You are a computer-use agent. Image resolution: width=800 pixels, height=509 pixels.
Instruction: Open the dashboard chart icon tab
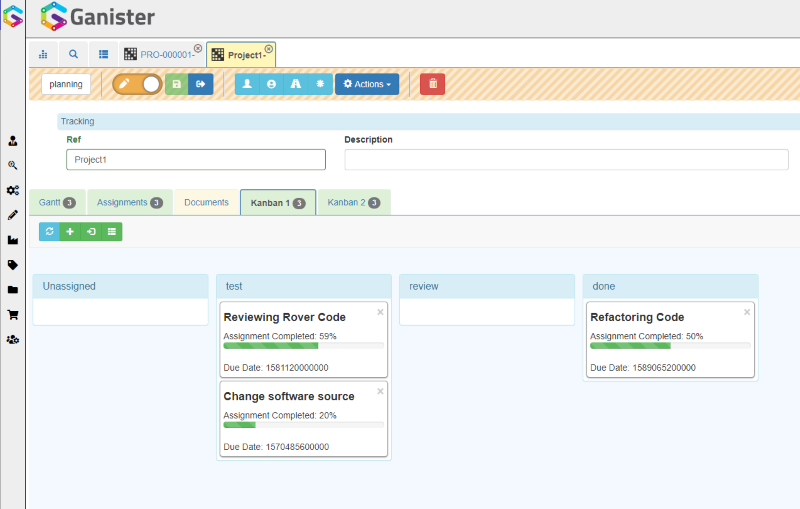click(43, 54)
